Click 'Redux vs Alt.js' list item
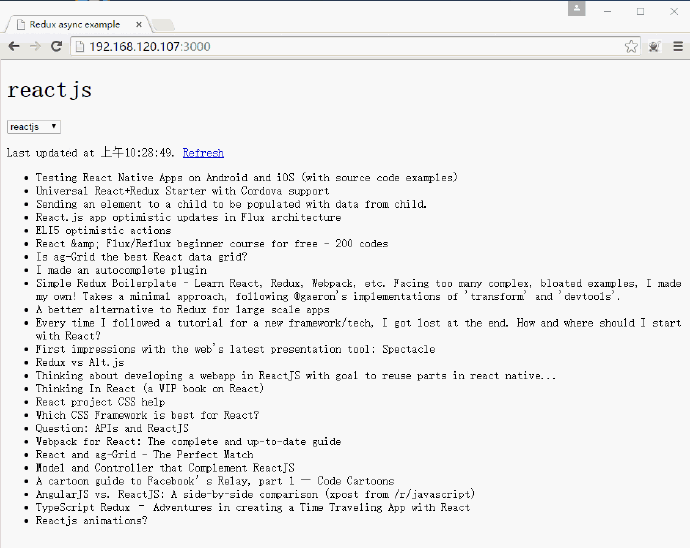The image size is (690, 548). click(x=80, y=362)
